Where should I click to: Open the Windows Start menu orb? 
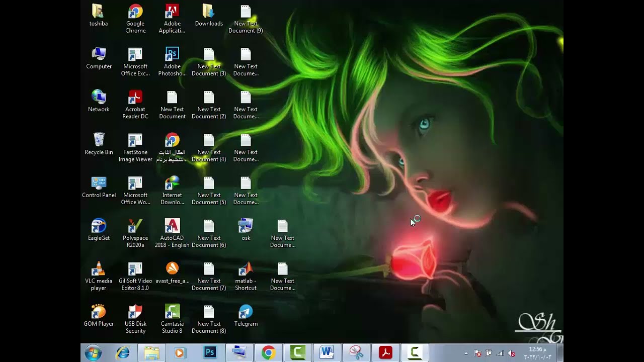[93, 353]
